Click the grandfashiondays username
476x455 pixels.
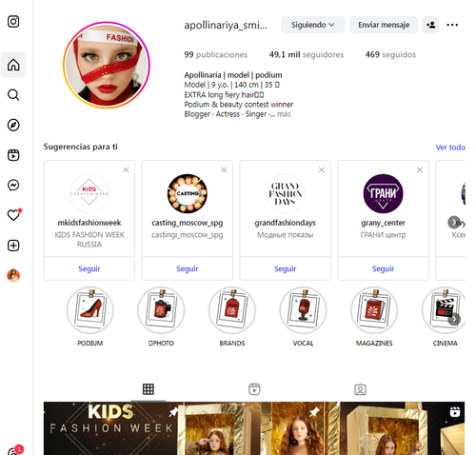coord(285,223)
